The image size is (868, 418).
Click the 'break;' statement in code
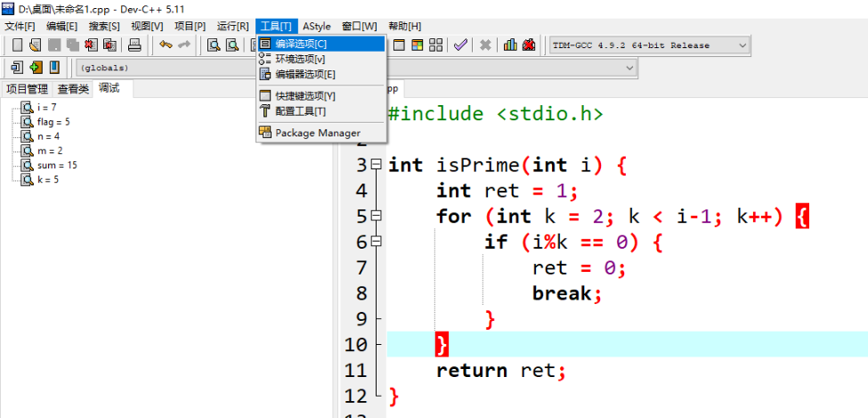(567, 293)
